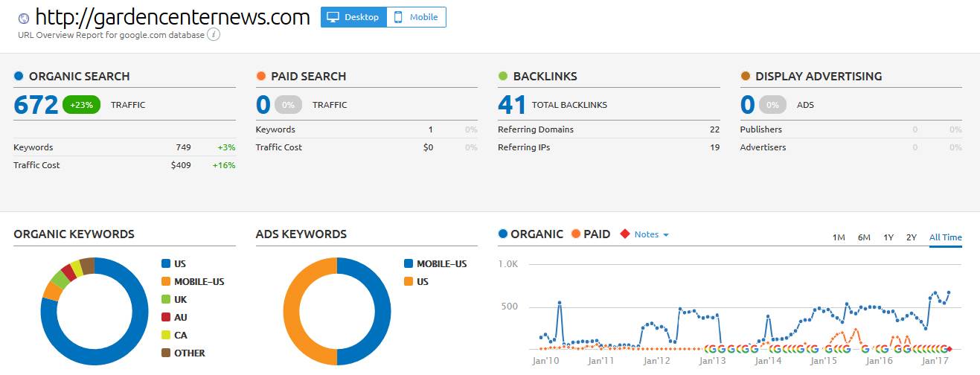Click the +3% keywords change
This screenshot has width=980, height=375.
coord(226,147)
